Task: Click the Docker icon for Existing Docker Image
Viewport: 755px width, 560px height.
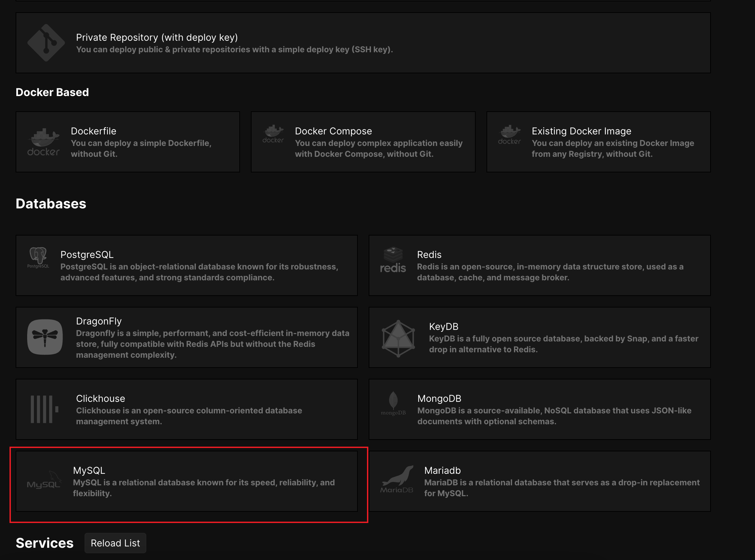Action: click(x=509, y=135)
